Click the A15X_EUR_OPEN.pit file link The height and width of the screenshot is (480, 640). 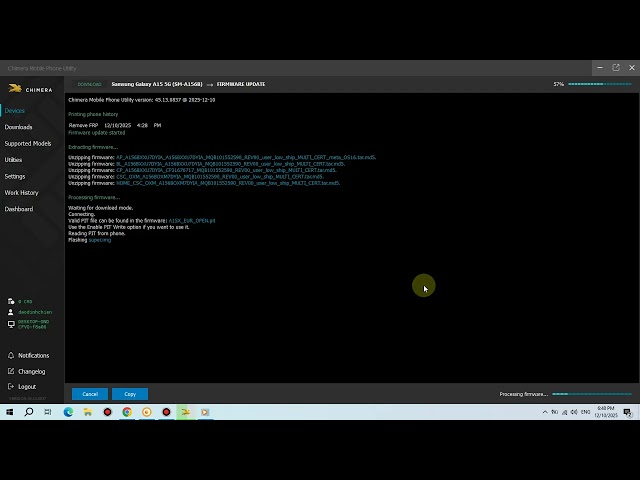pyautogui.click(x=192, y=220)
